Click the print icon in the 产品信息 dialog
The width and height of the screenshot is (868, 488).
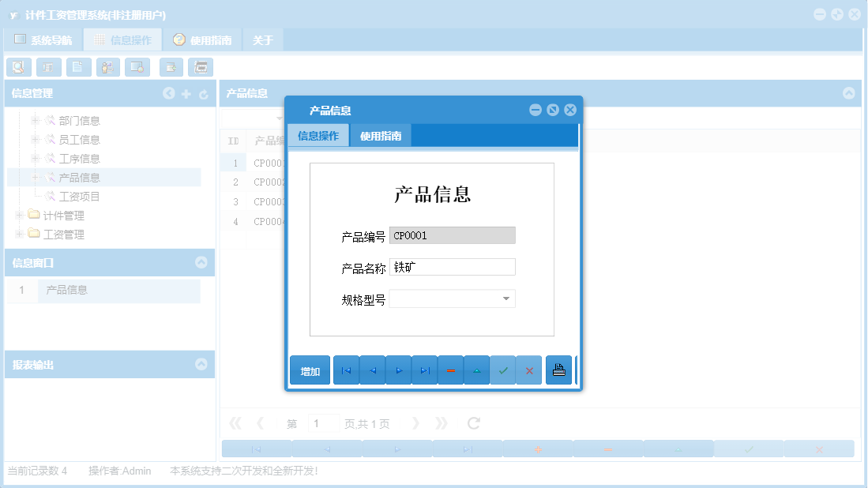(558, 370)
